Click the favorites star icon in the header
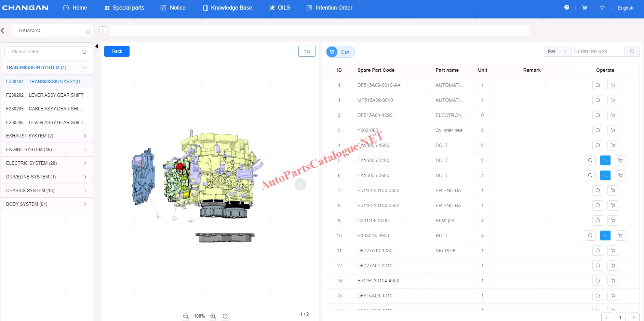The height and width of the screenshot is (321, 644). [603, 8]
